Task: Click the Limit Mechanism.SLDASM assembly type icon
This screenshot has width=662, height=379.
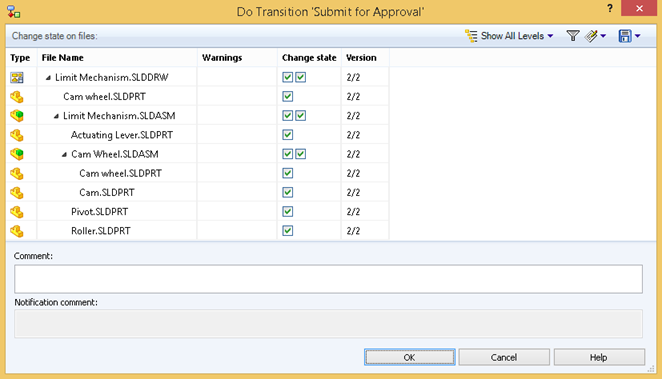Action: tap(17, 116)
